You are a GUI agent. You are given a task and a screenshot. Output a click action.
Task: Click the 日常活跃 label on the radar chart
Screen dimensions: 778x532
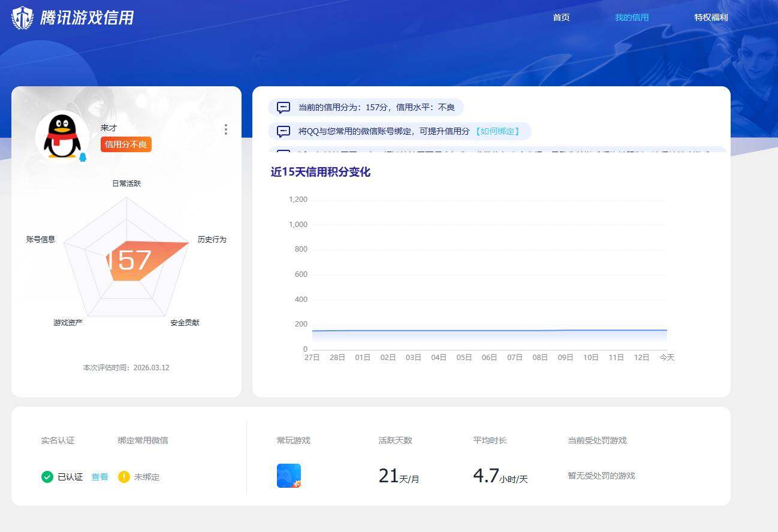(126, 184)
